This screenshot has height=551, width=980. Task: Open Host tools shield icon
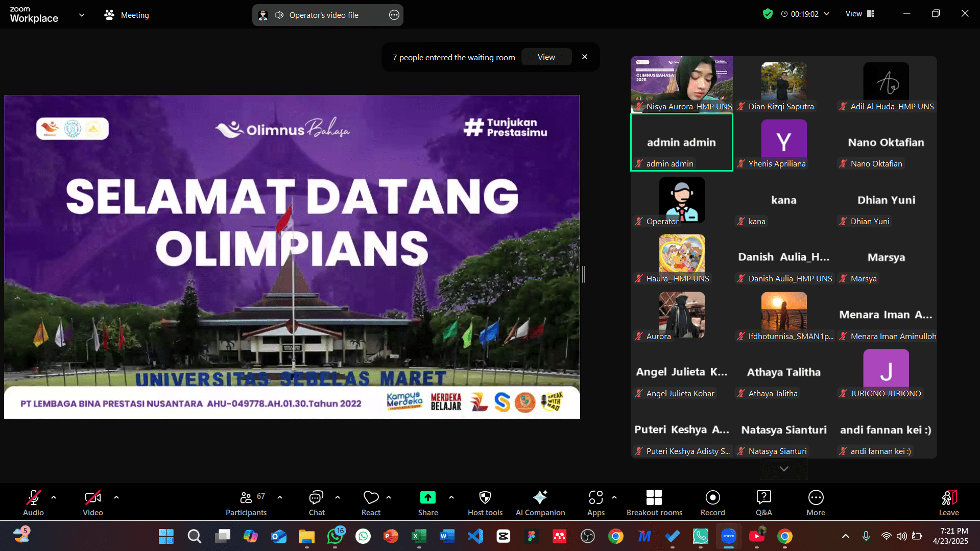[485, 503]
